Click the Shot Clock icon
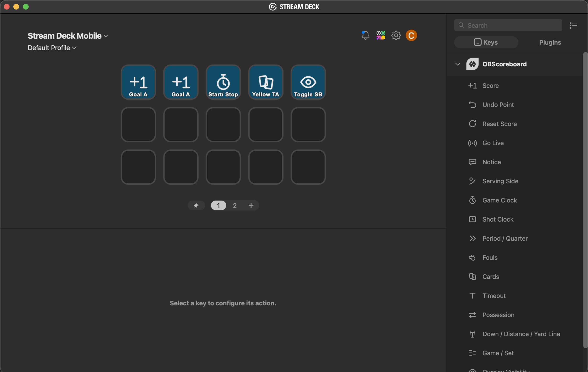 [472, 219]
